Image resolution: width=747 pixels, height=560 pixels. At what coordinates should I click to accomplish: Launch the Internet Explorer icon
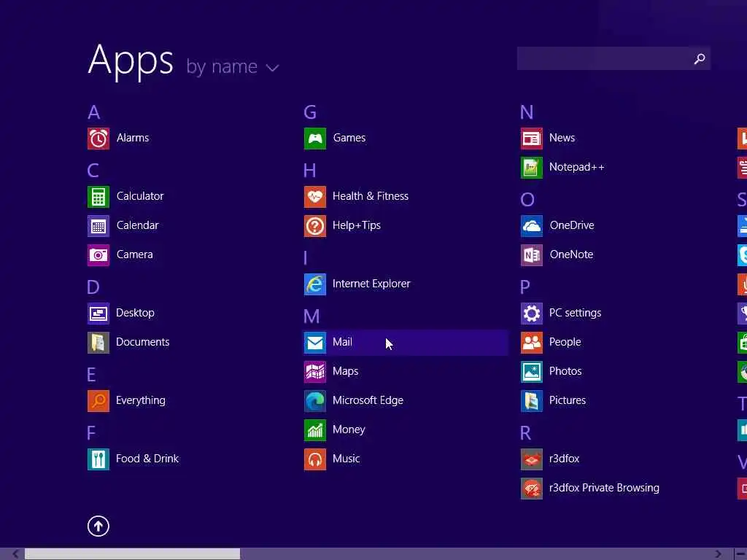(315, 284)
